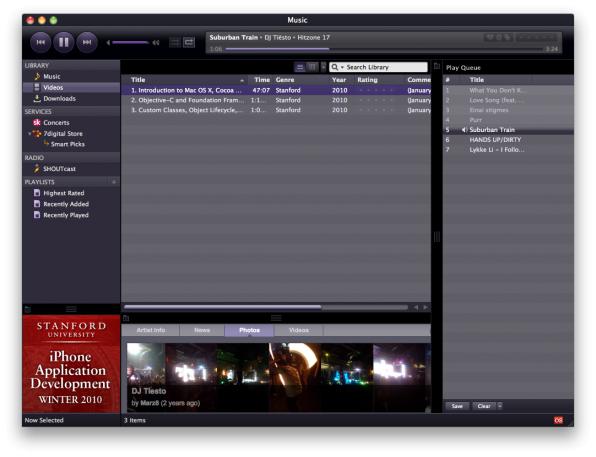The image size is (596, 457).
Task: Open the Downloads list
Action: tap(59, 98)
